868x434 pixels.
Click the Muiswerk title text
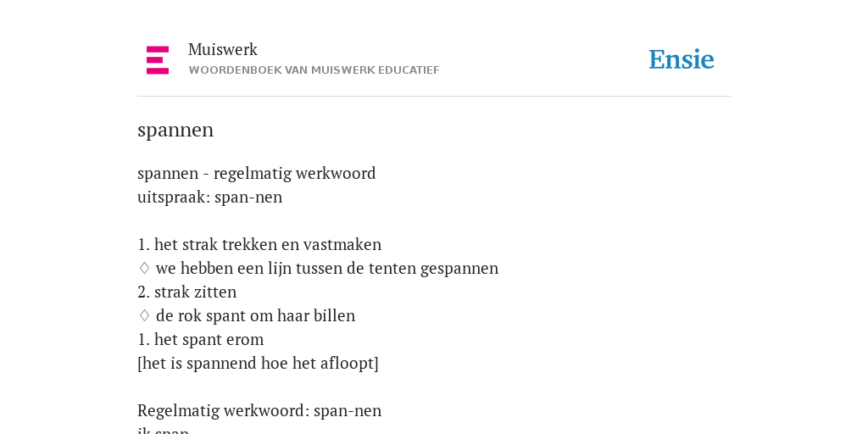(x=223, y=50)
